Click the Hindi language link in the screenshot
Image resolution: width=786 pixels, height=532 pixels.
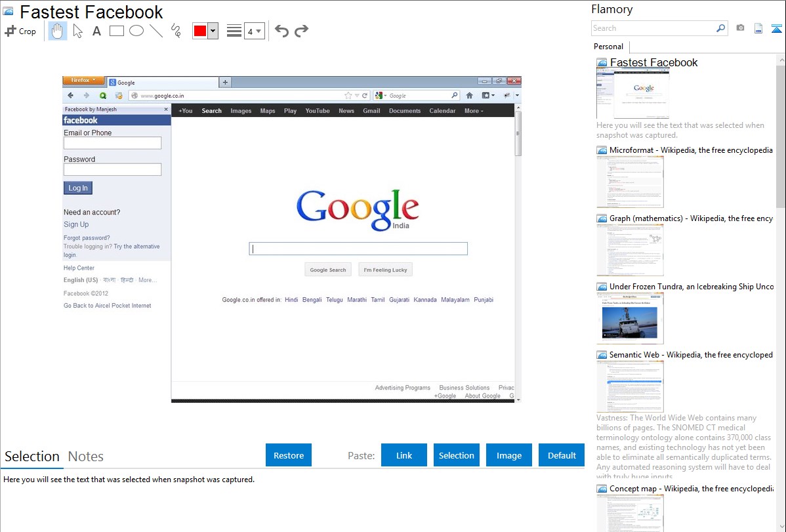[291, 300]
